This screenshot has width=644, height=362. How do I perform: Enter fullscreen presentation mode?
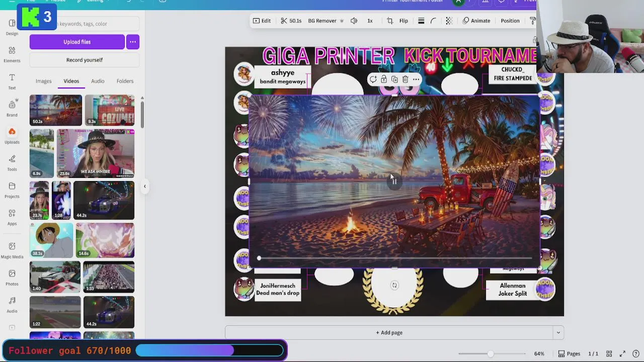point(622,354)
